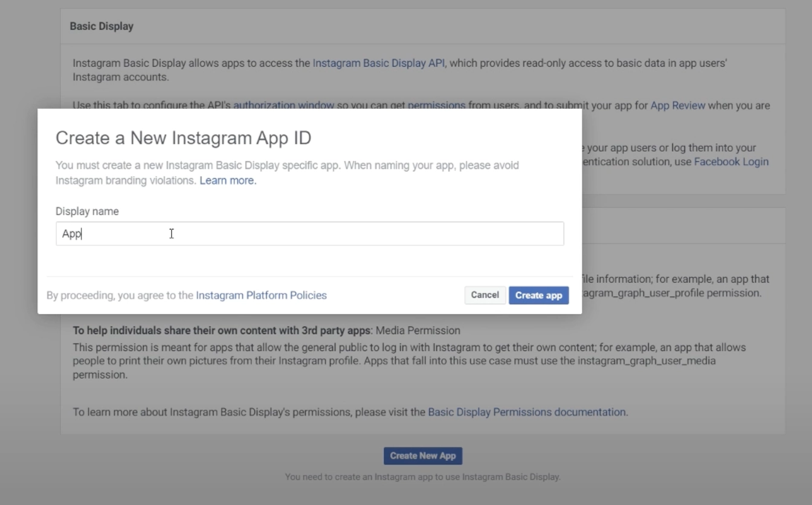The height and width of the screenshot is (505, 812).
Task: Click the Display name label
Action: point(87,211)
